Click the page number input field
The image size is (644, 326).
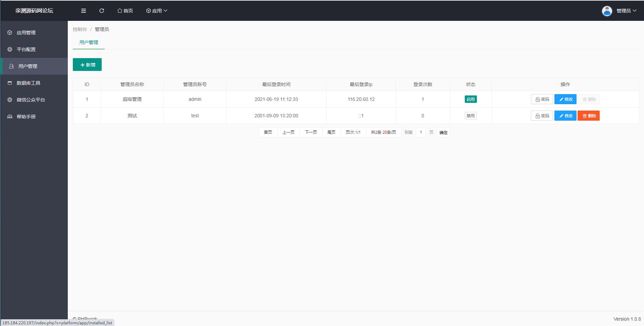420,132
